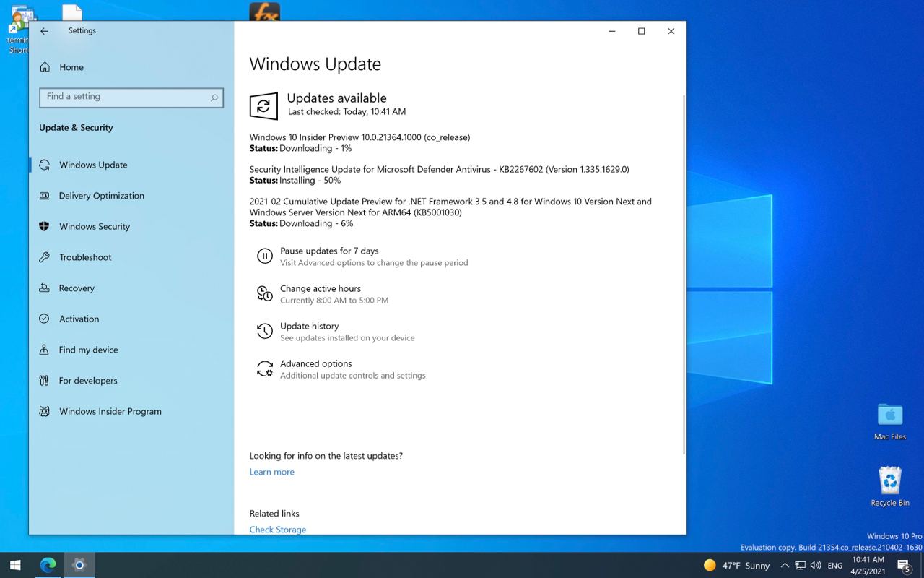This screenshot has width=924, height=578.
Task: Click the Update history icon
Action: (x=265, y=332)
